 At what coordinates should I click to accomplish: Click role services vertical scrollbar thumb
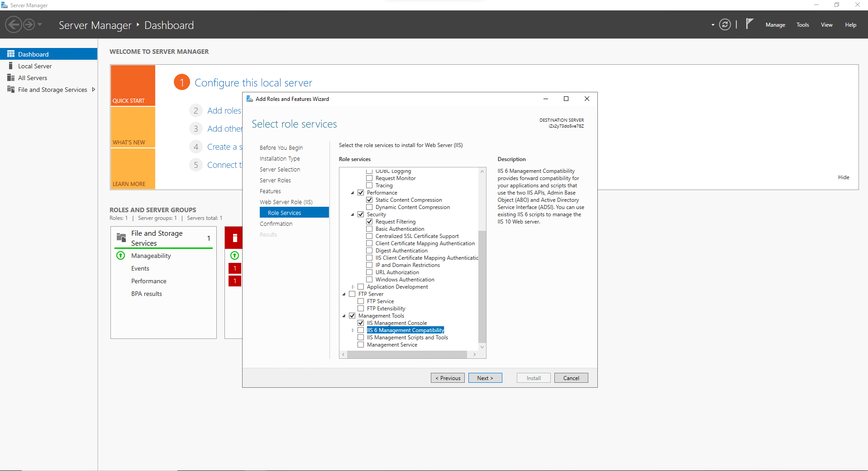[482, 286]
